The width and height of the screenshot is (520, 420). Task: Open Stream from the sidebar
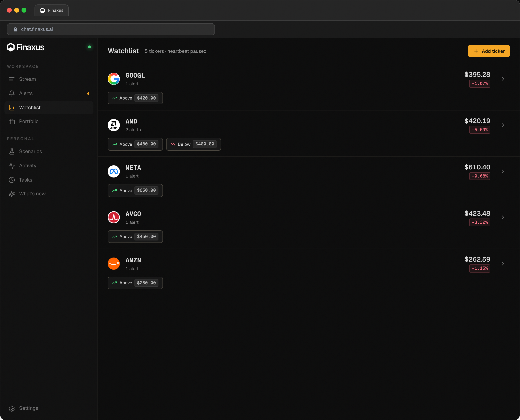click(x=49, y=79)
